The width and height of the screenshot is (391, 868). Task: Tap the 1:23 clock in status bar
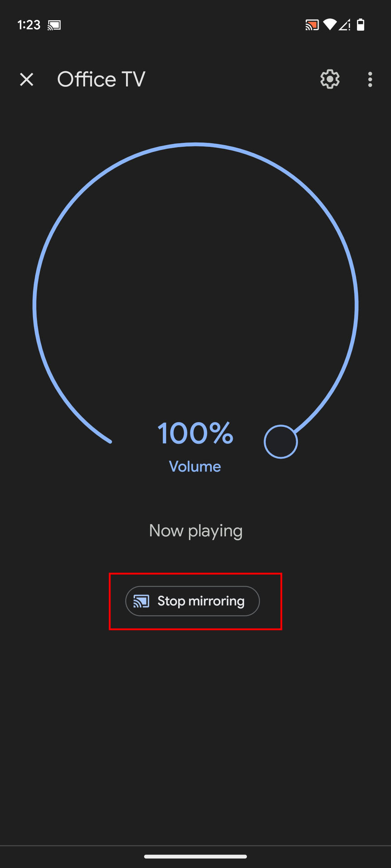tap(29, 25)
